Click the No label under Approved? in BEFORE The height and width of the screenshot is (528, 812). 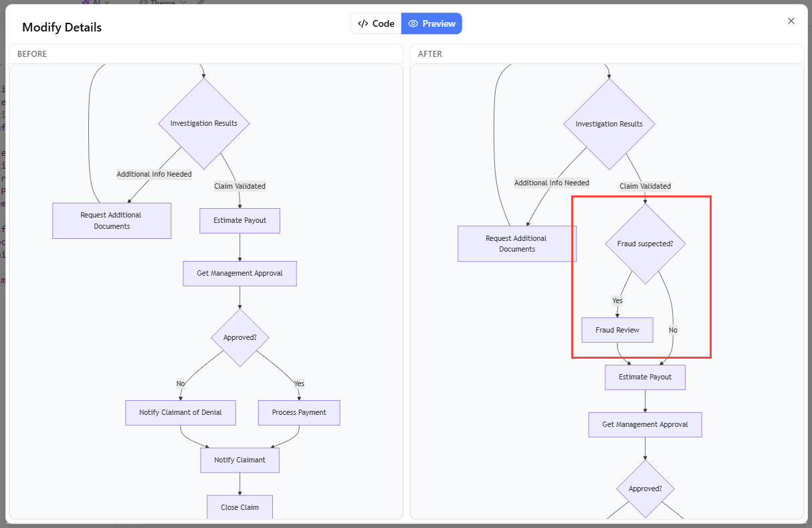pos(181,383)
